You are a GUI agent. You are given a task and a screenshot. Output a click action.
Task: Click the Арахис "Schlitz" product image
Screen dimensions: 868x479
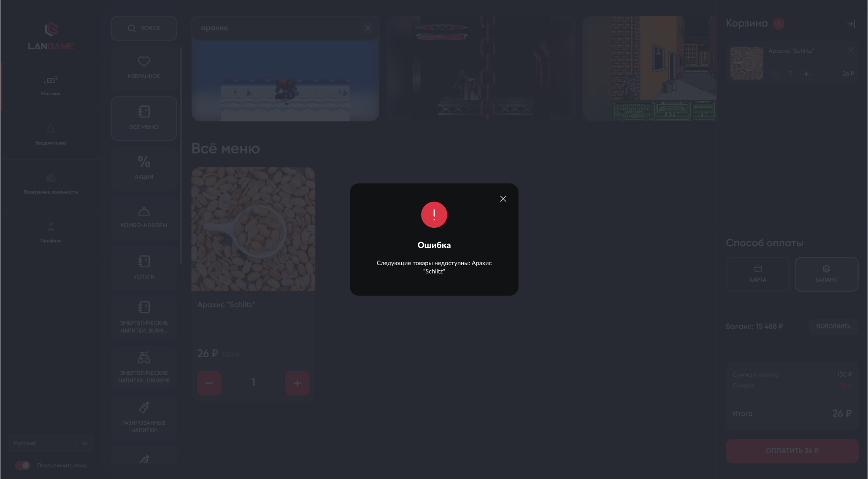[x=253, y=229]
